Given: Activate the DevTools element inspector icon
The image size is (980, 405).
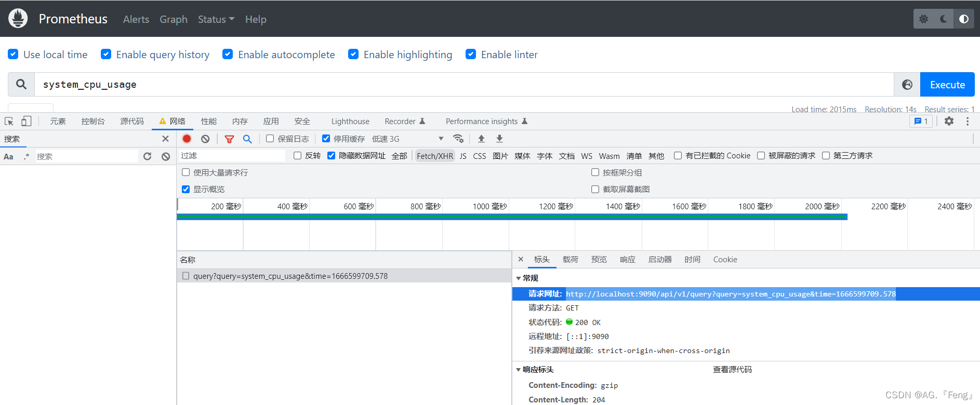Looking at the screenshot, I should point(9,122).
